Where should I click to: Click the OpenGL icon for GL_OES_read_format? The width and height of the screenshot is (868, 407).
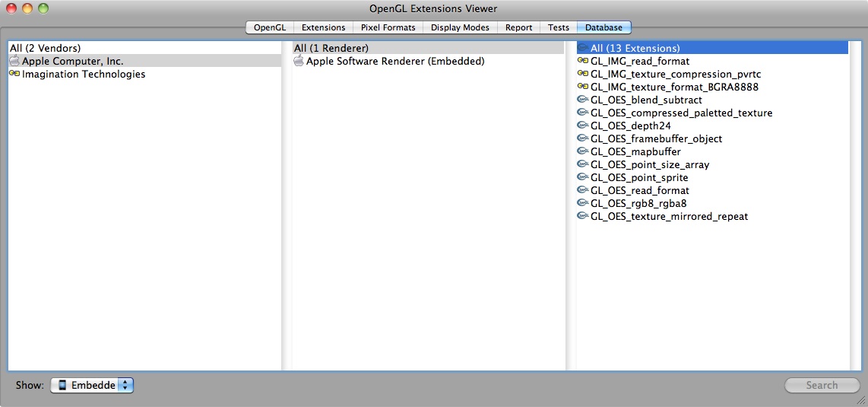(582, 190)
